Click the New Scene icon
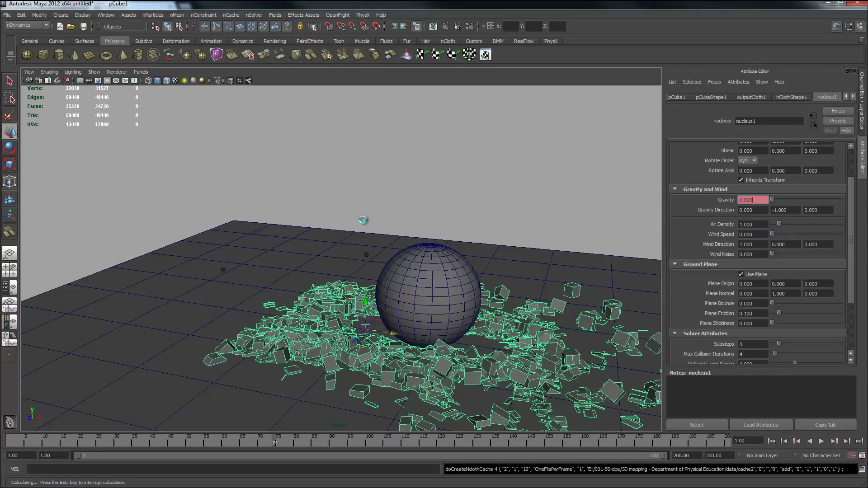The width and height of the screenshot is (868, 488). (x=60, y=26)
